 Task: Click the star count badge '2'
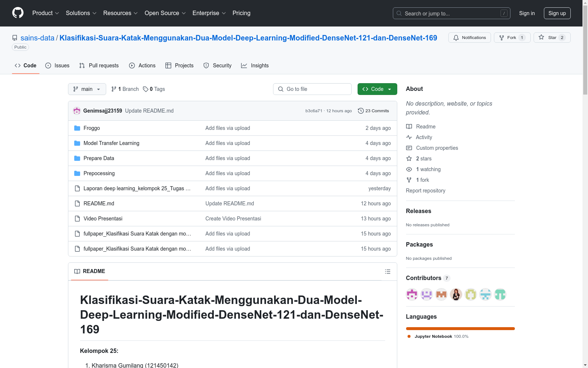562,38
